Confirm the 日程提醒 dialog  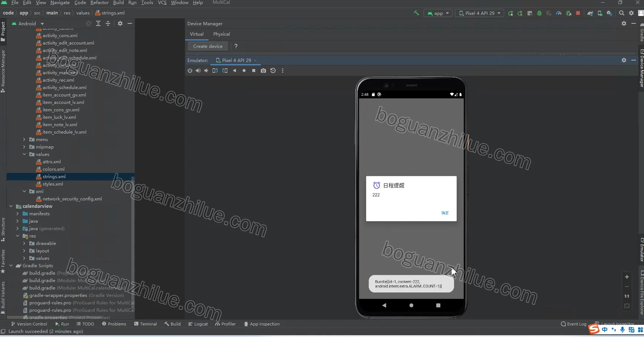click(445, 213)
